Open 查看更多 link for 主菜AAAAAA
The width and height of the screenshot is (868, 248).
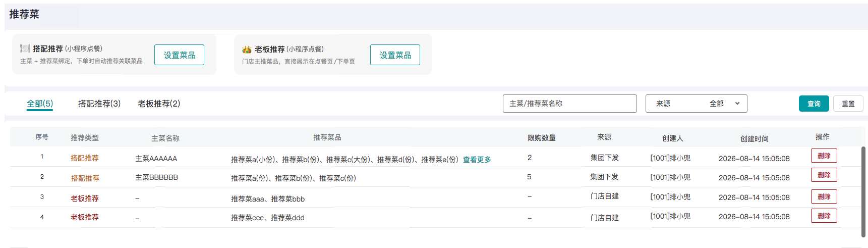[x=477, y=160]
